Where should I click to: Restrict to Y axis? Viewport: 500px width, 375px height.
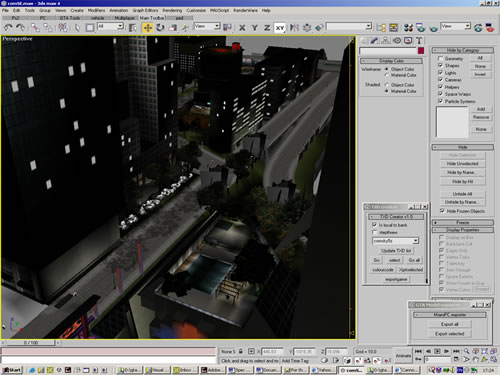255,28
